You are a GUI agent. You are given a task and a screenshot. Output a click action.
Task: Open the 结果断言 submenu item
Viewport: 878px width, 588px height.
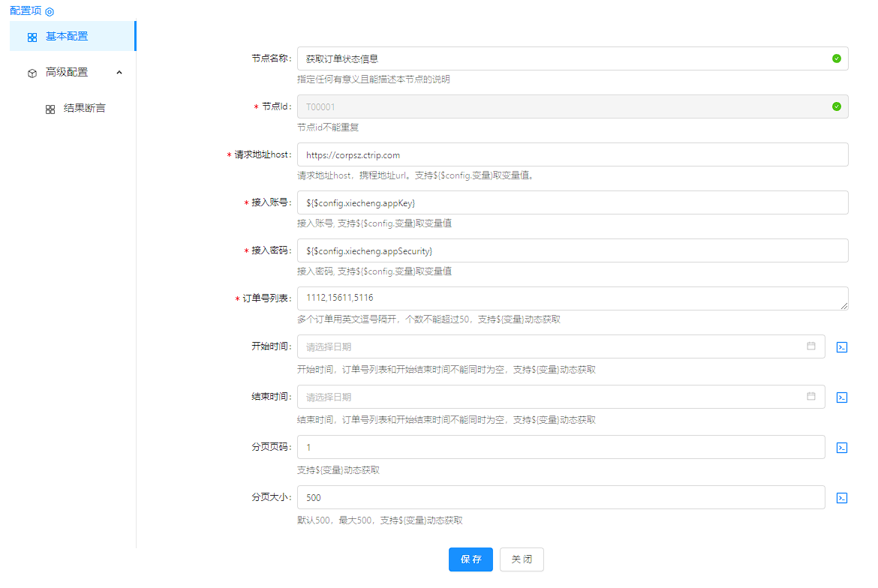84,108
